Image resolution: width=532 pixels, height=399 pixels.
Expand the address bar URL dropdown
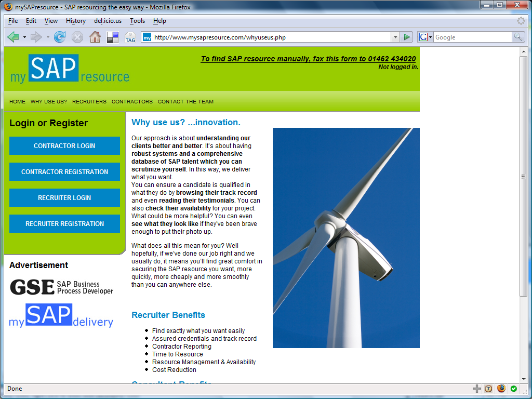pos(395,37)
